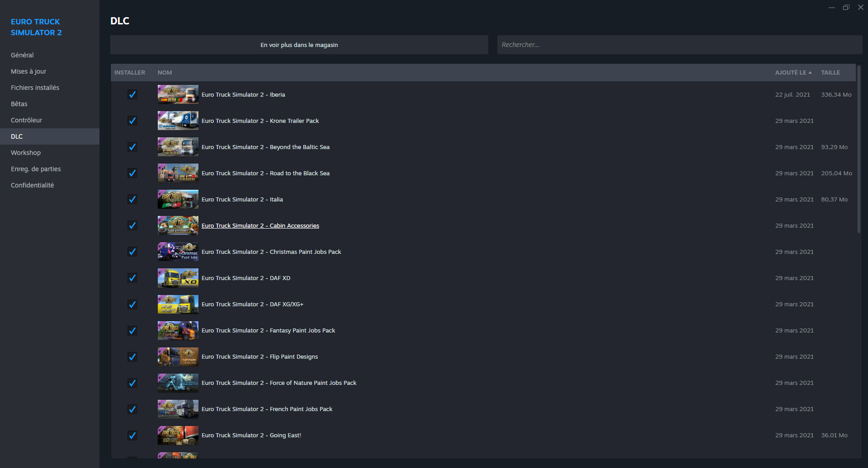
Task: Open the DAF XD DLC thumbnail
Action: (178, 278)
